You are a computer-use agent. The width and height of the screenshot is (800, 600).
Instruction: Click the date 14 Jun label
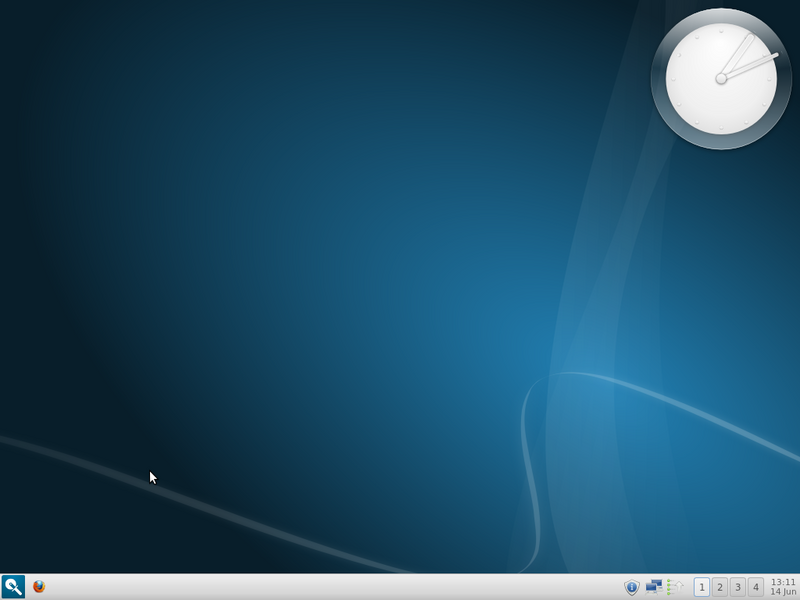782,592
